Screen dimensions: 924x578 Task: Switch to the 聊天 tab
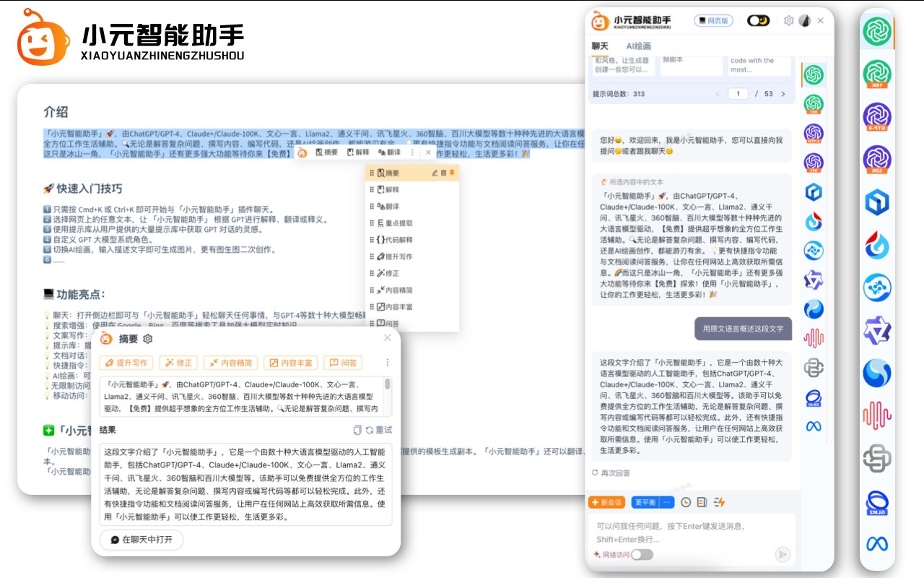[600, 46]
